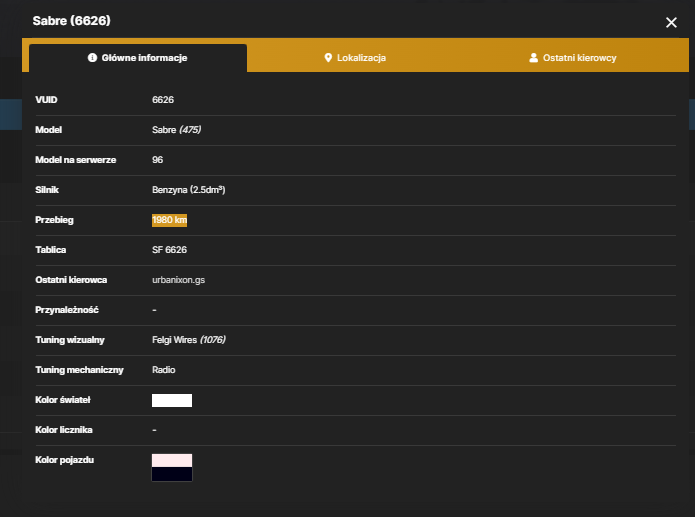This screenshot has height=517, width=695.
Task: Click the white Kolor świateł swatch
Action: pos(172,400)
